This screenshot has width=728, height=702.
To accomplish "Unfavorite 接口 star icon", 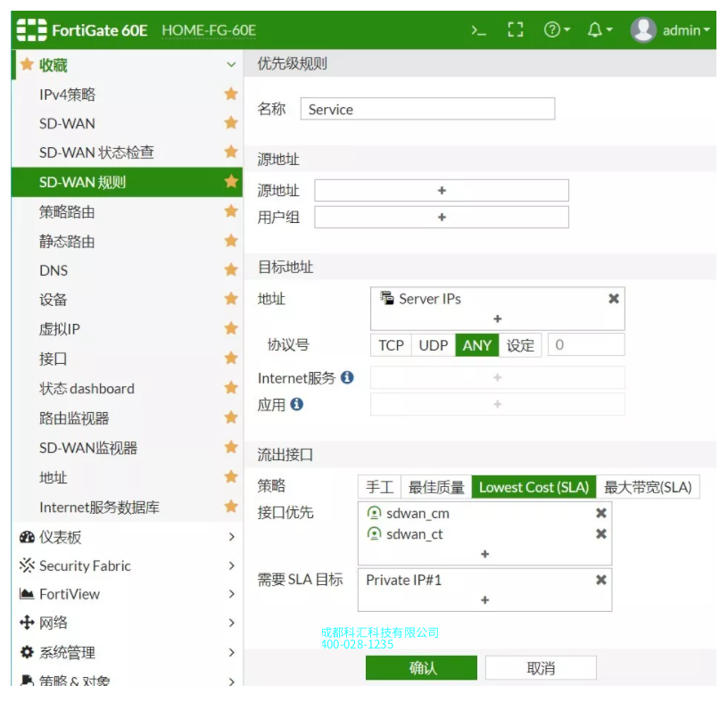I will [x=231, y=358].
